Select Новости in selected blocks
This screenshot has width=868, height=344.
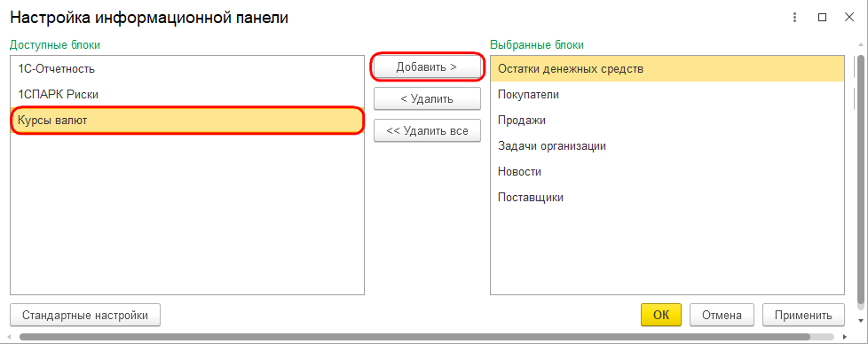(667, 171)
